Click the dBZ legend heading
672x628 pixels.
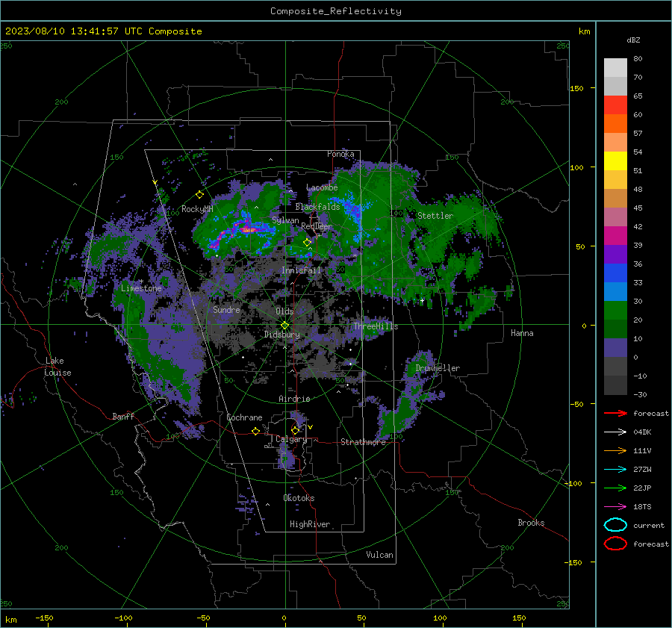tap(633, 40)
